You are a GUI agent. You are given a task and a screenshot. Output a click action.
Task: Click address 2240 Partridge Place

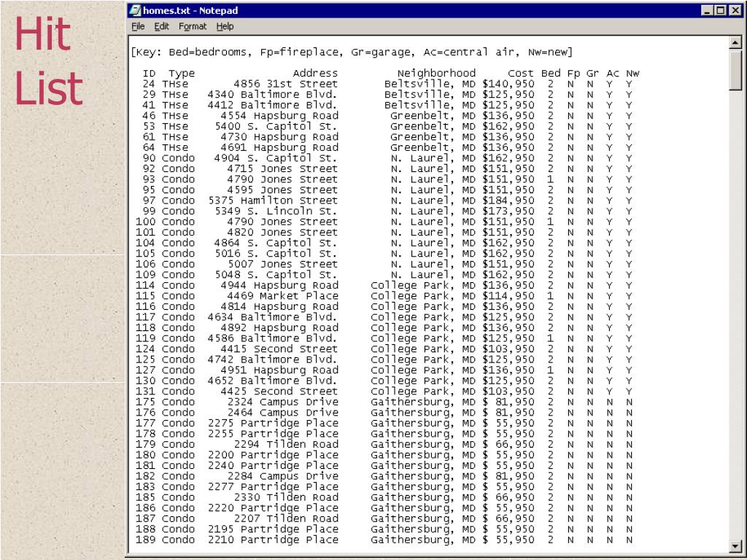pyautogui.click(x=273, y=464)
